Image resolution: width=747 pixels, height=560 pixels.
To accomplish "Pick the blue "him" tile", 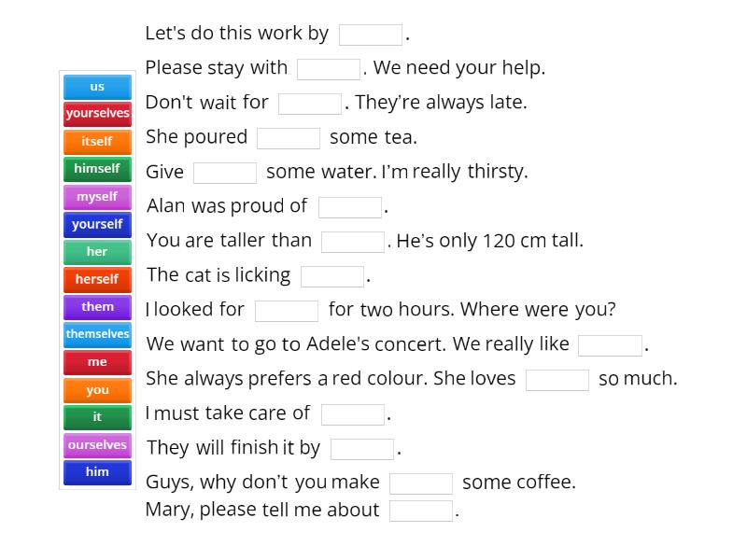I will [x=96, y=472].
